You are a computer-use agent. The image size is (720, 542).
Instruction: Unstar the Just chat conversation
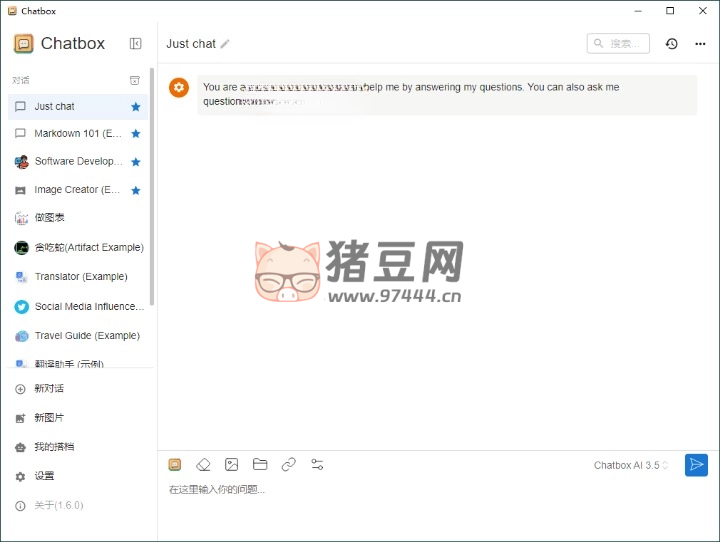[136, 106]
